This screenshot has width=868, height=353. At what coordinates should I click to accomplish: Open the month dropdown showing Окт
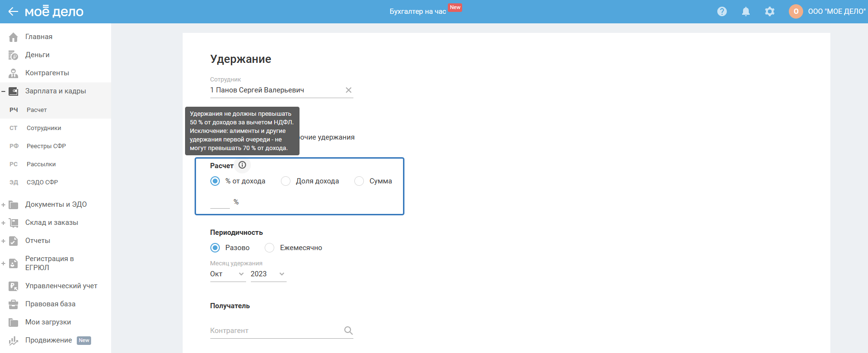click(228, 274)
